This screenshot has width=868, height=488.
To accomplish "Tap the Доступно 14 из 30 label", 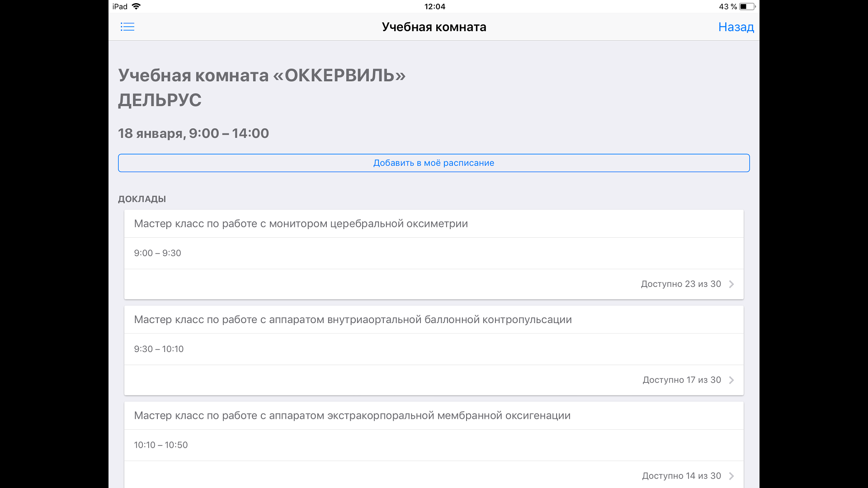I will click(681, 476).
